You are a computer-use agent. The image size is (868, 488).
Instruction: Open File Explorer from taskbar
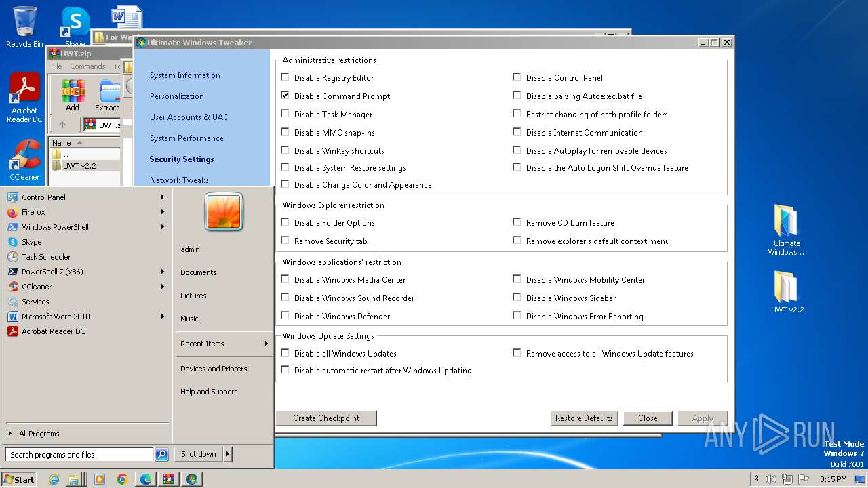74,479
